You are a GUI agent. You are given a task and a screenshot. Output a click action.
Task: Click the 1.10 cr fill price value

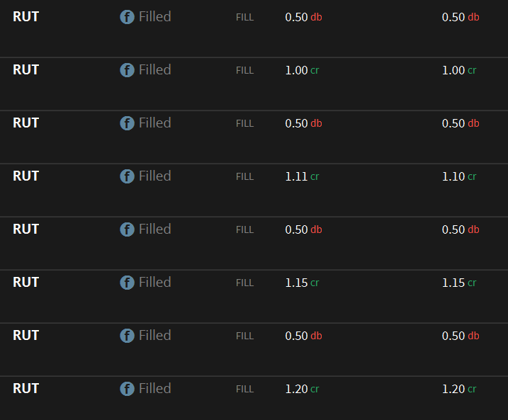459,176
